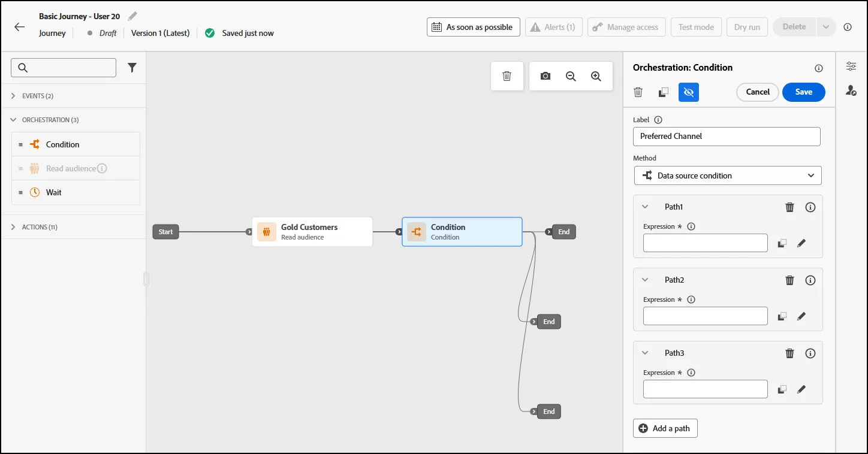Click the pencil icon to rename the journey
The height and width of the screenshot is (454, 868).
[x=132, y=16]
